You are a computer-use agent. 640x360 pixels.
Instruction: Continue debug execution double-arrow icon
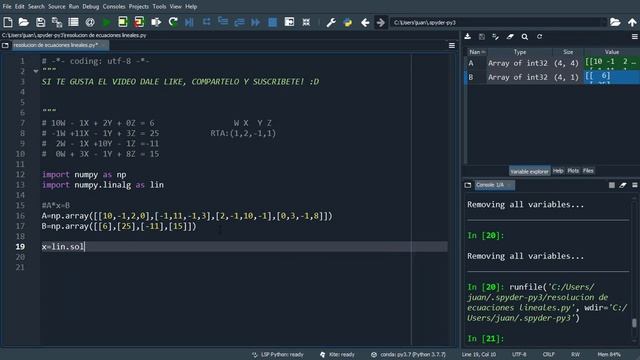coord(256,22)
